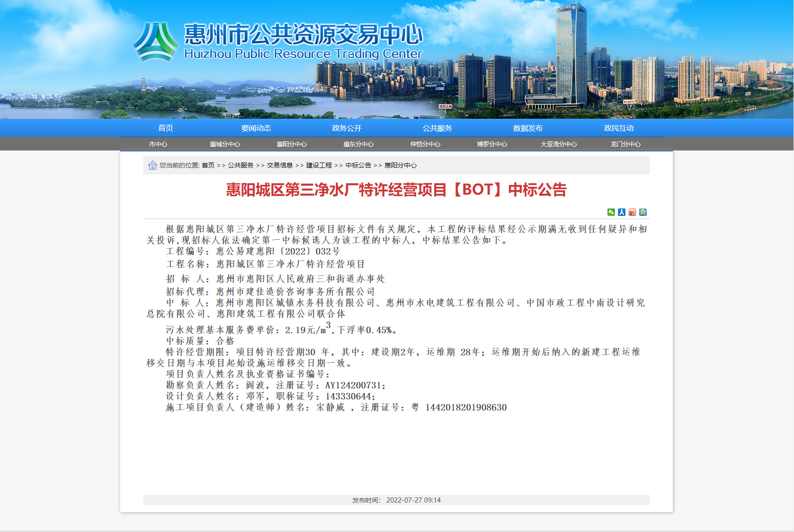Open the 数据发布 navigation item
This screenshot has width=794, height=532.
pyautogui.click(x=528, y=128)
